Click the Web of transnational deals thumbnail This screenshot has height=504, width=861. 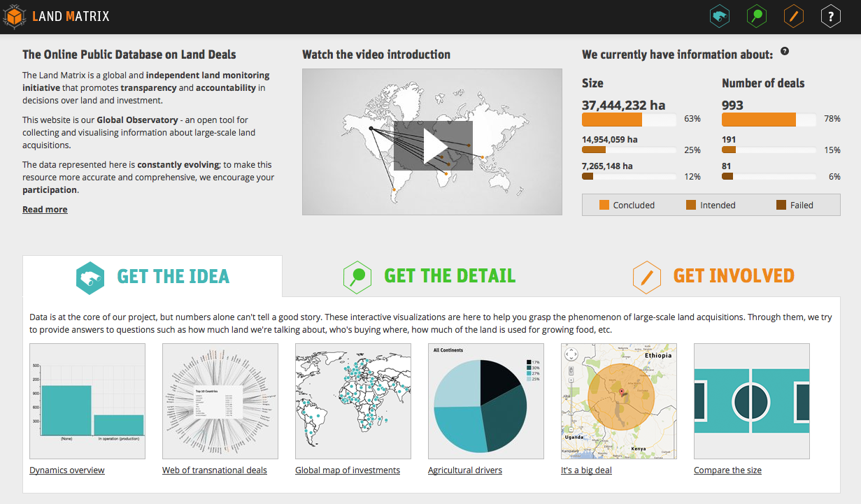(220, 401)
